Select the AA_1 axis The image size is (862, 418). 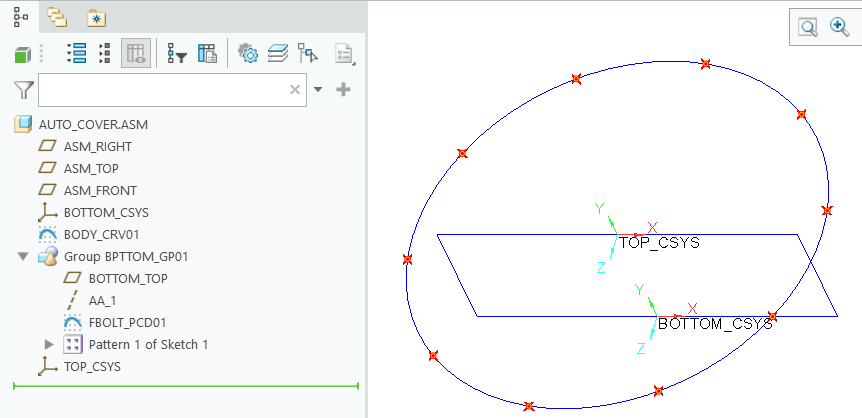(103, 301)
